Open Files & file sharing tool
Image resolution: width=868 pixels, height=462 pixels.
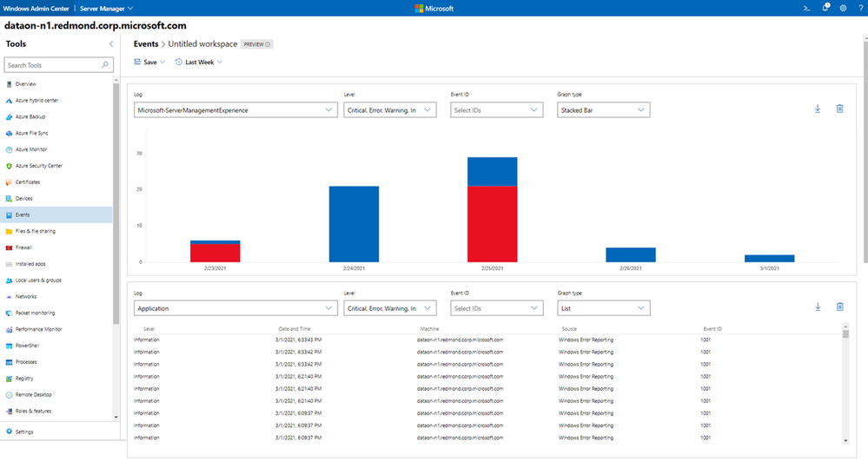[x=36, y=231]
